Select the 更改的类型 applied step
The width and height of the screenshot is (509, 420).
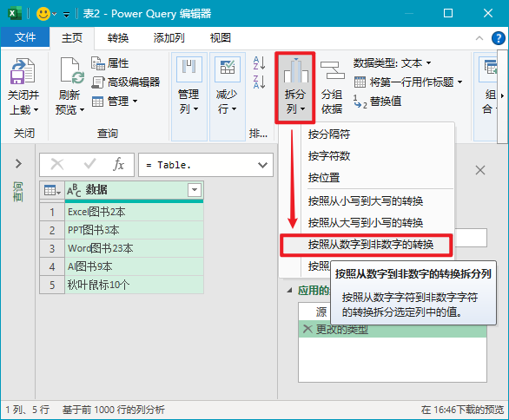pos(392,330)
